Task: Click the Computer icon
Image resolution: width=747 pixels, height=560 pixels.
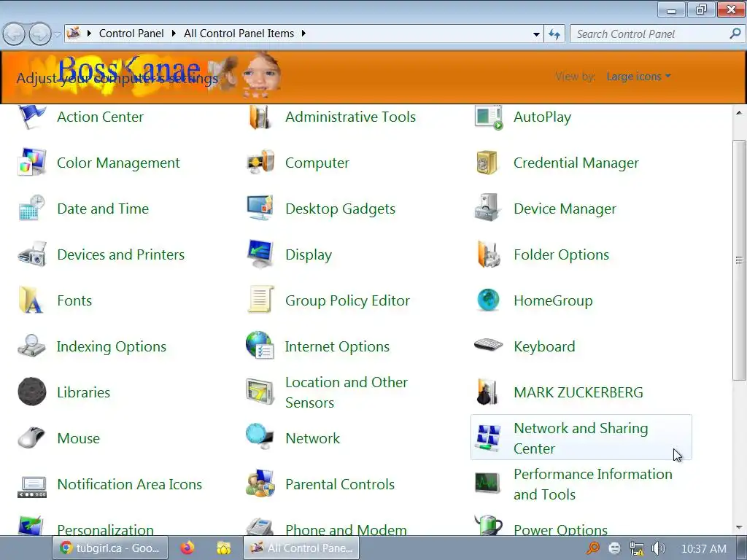Action: pos(260,163)
